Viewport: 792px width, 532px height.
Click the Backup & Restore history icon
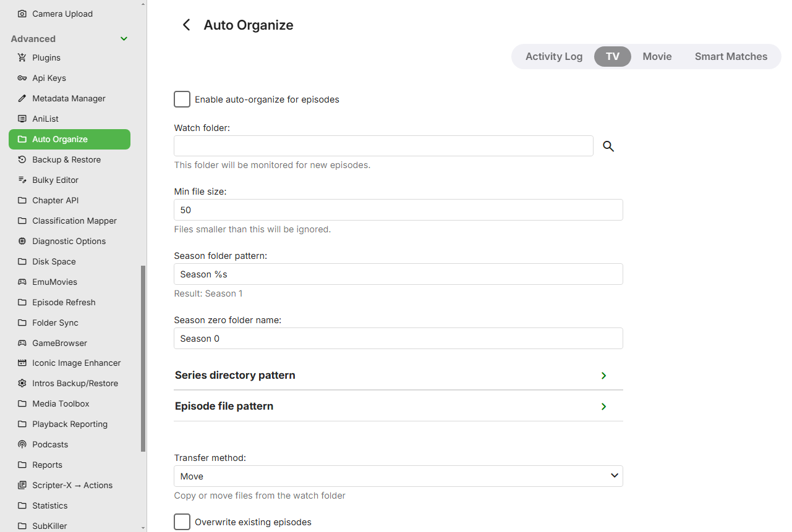pyautogui.click(x=22, y=159)
